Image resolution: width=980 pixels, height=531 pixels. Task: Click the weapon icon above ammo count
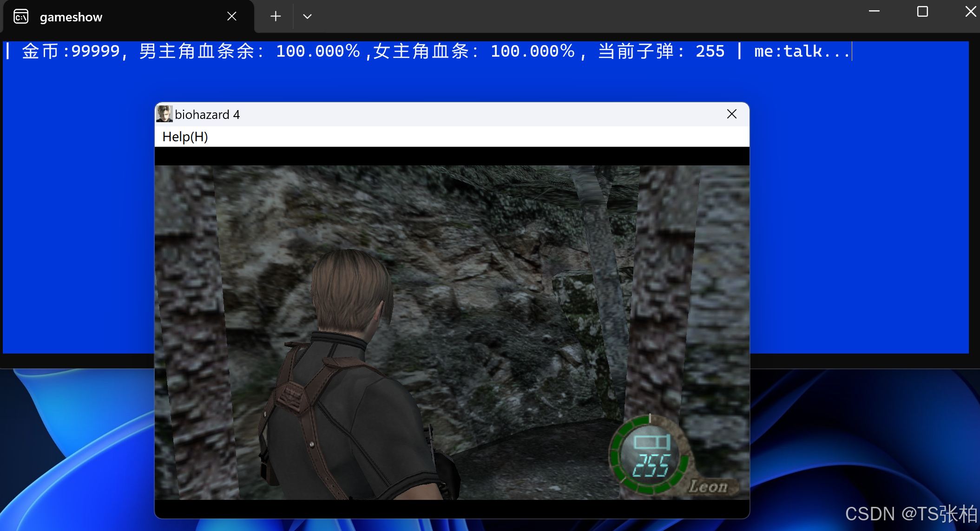652,441
